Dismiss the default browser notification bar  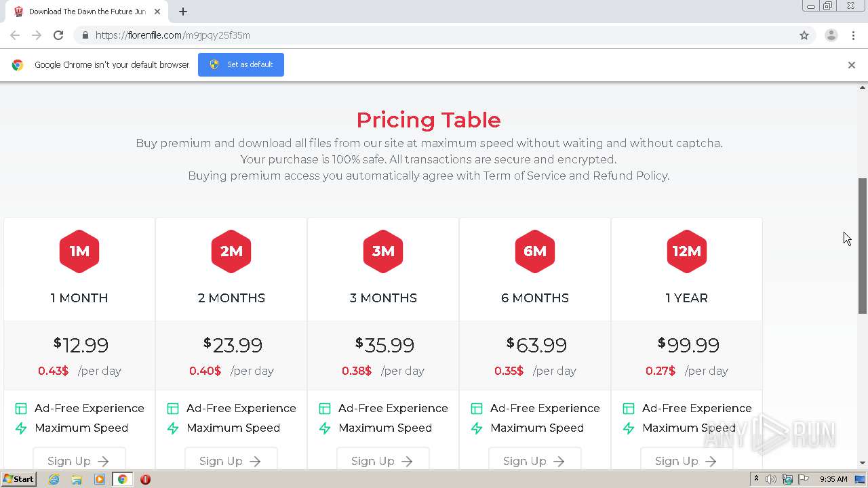[851, 65]
